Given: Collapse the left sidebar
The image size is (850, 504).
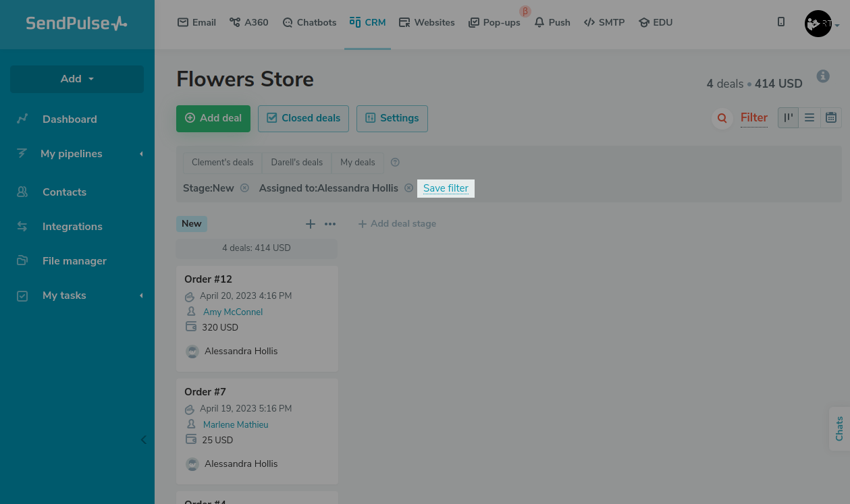Looking at the screenshot, I should (143, 440).
